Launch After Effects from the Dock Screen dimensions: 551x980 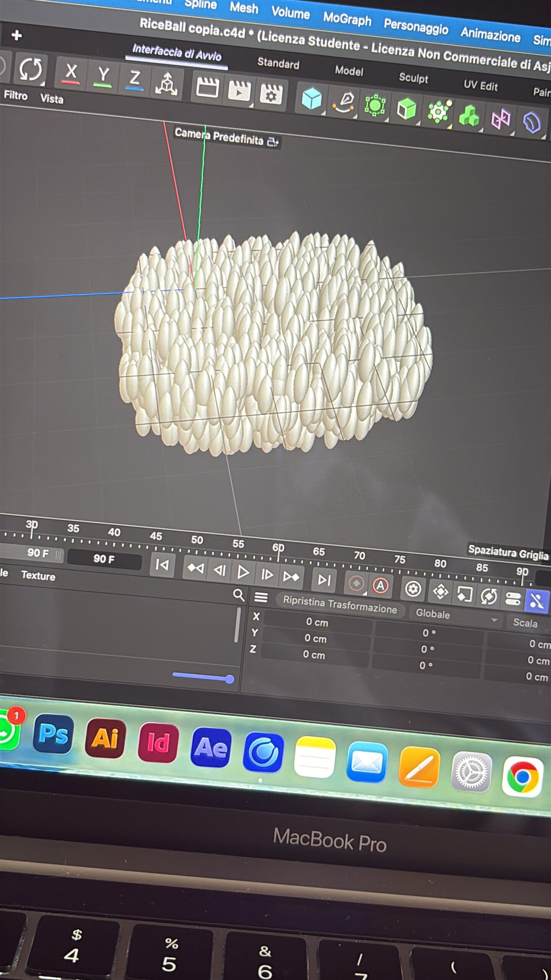211,748
